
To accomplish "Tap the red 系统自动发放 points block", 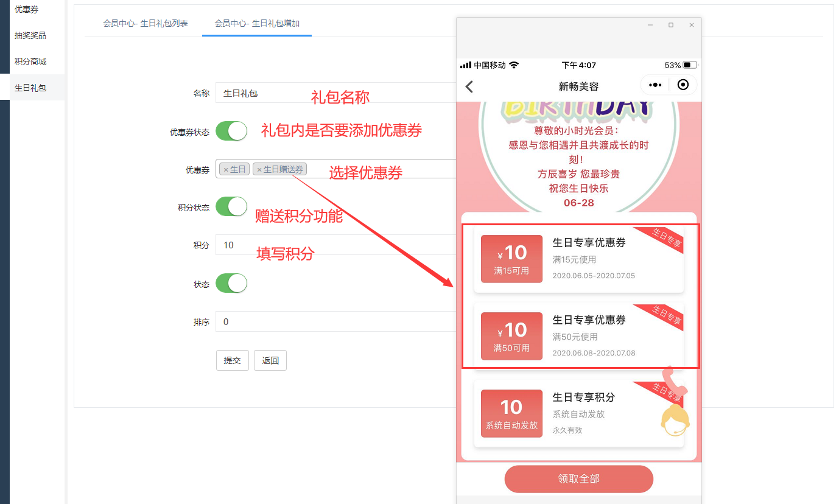I will click(x=511, y=413).
